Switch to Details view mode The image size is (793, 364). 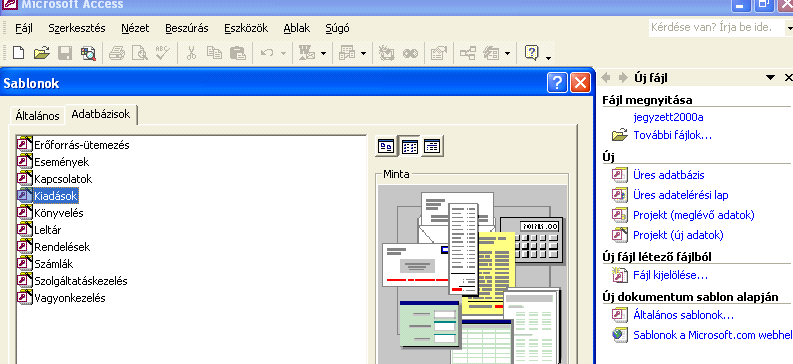(x=432, y=147)
